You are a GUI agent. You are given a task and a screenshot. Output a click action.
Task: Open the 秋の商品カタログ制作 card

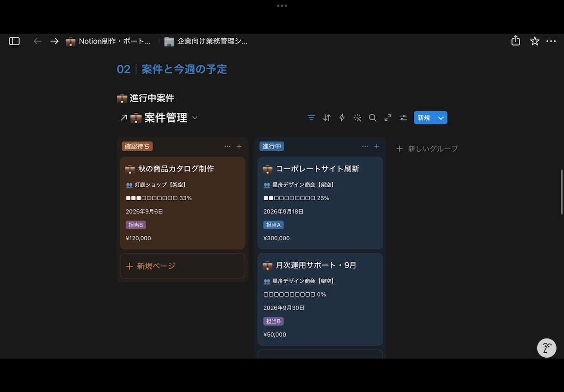pos(183,203)
